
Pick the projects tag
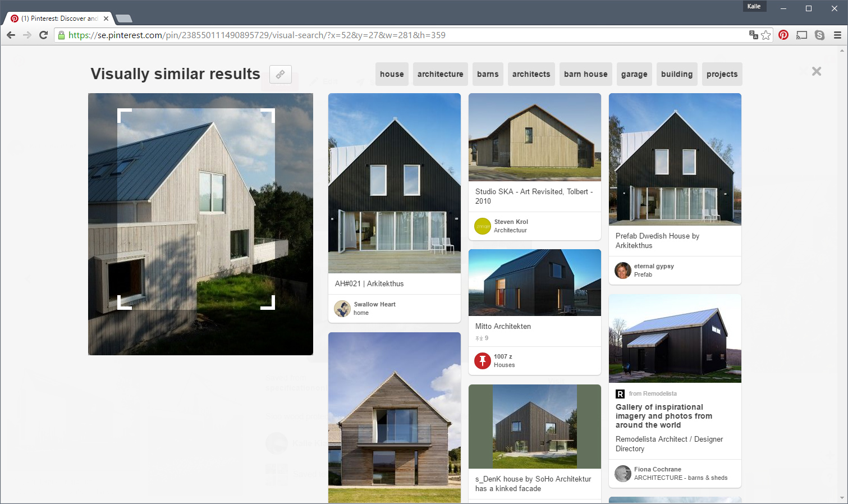click(722, 74)
